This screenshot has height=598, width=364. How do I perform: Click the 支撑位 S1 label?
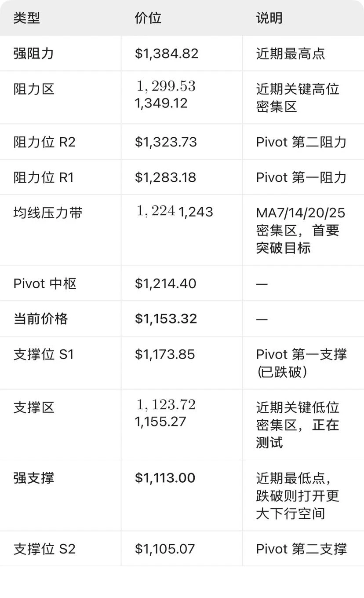pyautogui.click(x=44, y=354)
